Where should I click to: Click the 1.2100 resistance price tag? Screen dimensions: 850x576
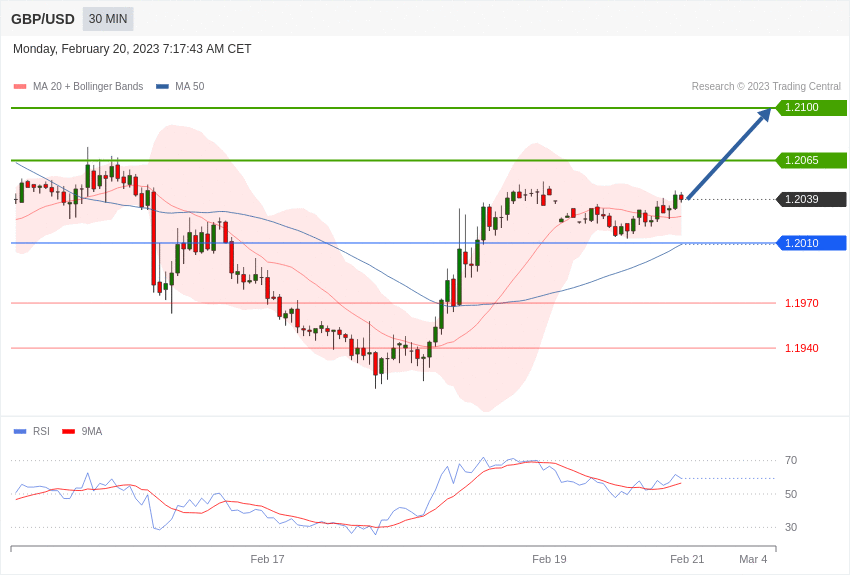(812, 107)
